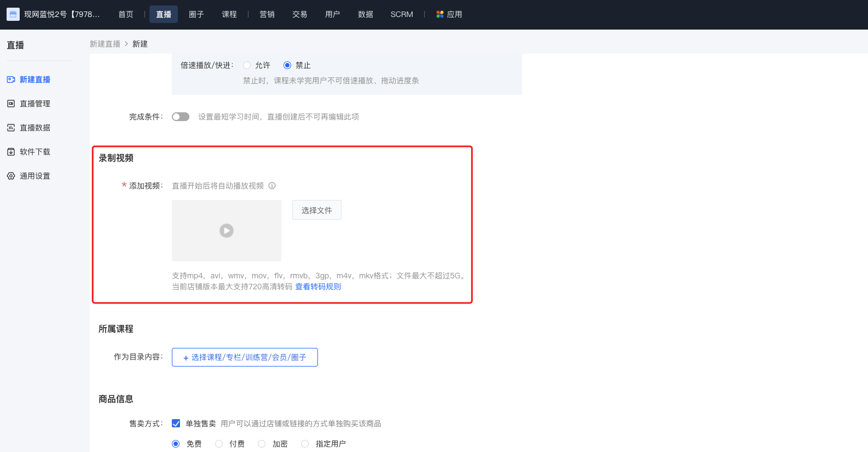Click the 软件下载 download icon

coord(11,152)
